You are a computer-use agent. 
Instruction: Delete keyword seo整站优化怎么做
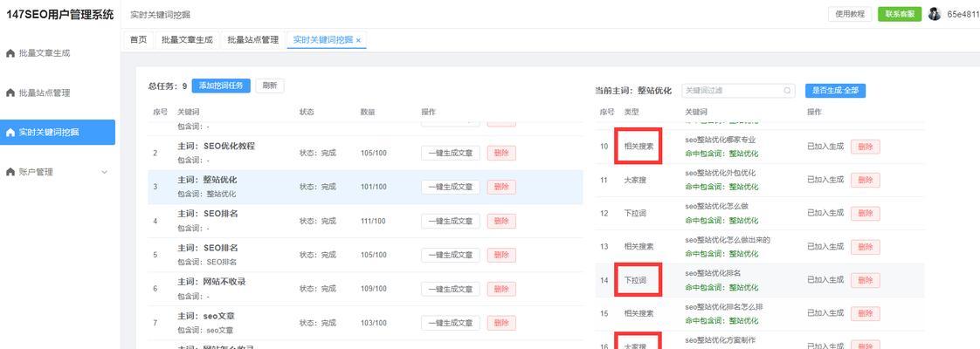tap(865, 213)
